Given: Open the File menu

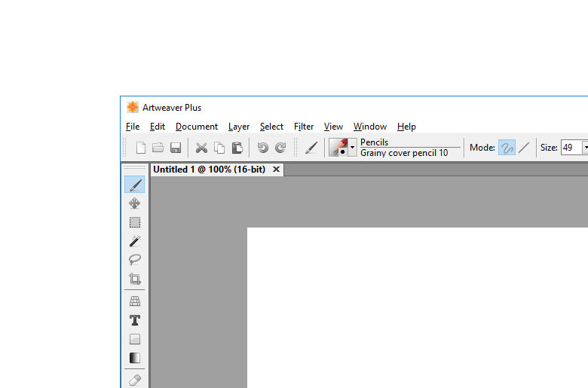Looking at the screenshot, I should tap(133, 127).
